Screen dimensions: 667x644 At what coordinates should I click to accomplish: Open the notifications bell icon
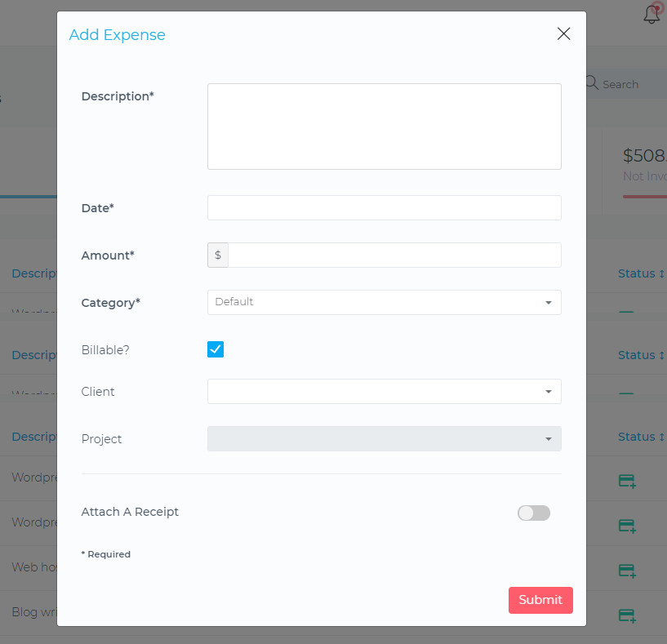[x=651, y=14]
